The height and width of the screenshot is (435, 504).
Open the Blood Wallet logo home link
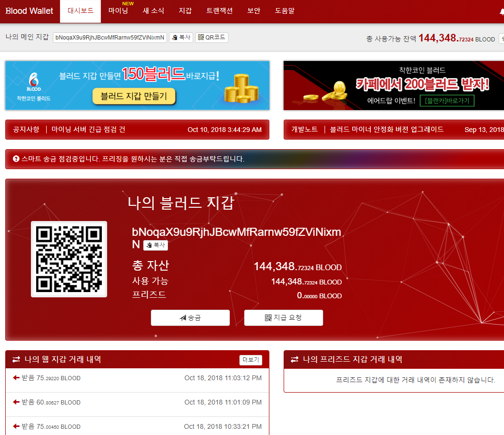[x=29, y=11]
